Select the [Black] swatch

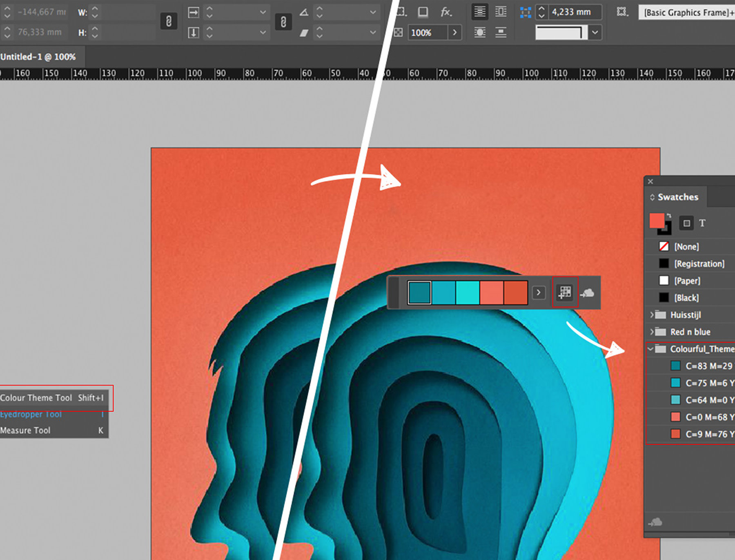[x=690, y=298]
